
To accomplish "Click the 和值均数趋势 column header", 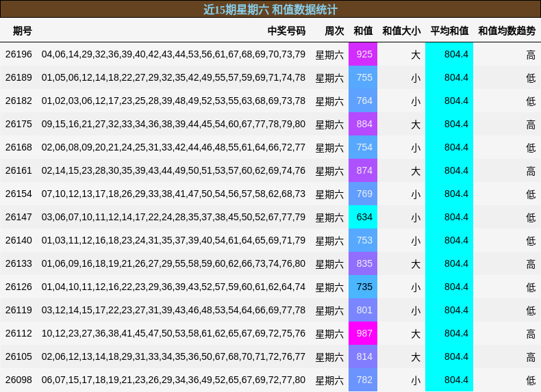I will point(507,31).
